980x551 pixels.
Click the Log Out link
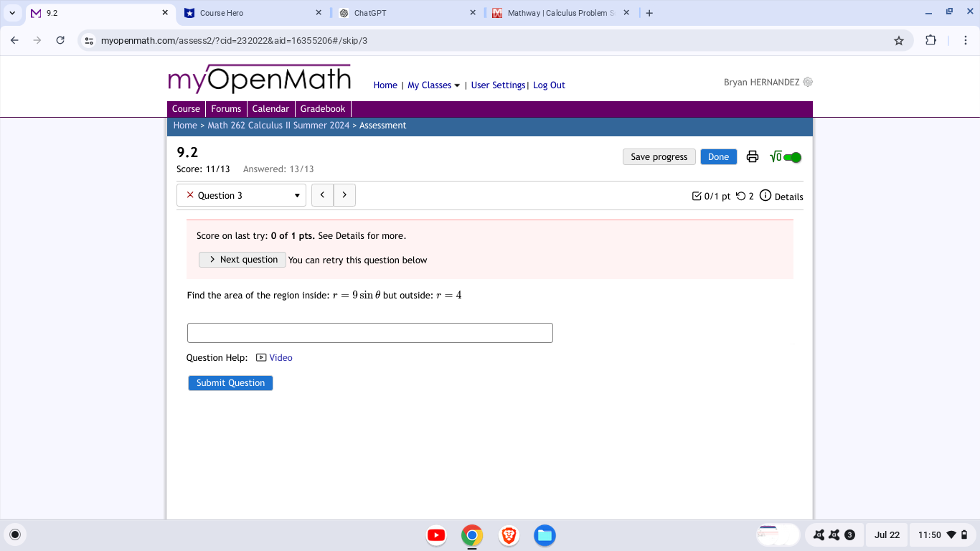pos(549,85)
